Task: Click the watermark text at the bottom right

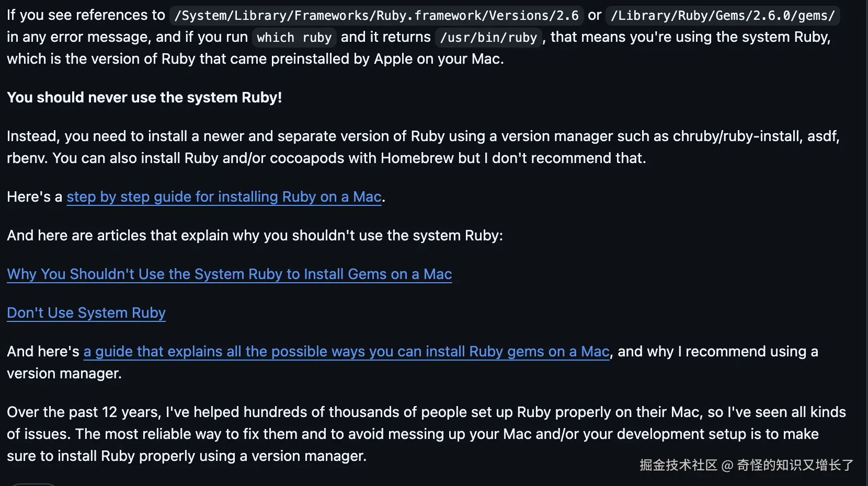Action: 746,465
